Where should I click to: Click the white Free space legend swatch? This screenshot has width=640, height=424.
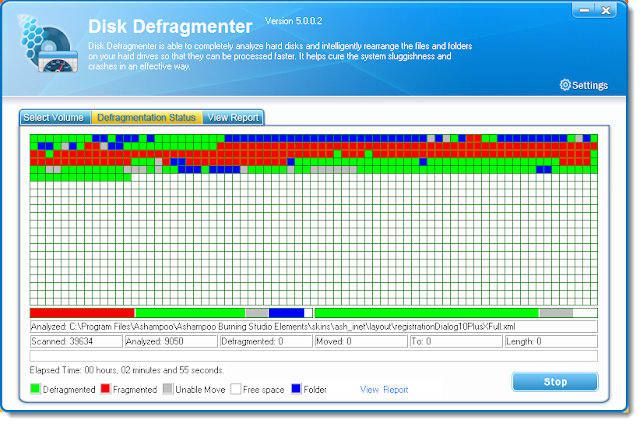tap(236, 389)
